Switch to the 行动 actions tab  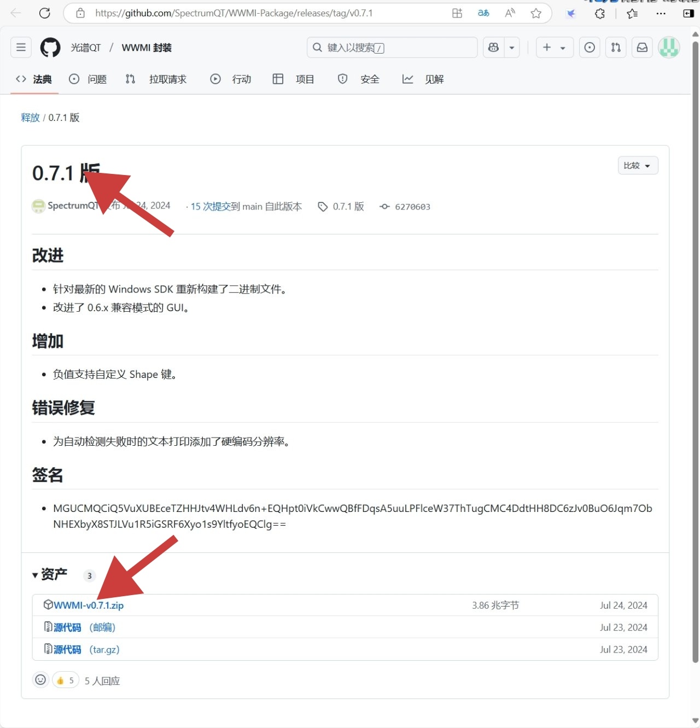coord(231,79)
